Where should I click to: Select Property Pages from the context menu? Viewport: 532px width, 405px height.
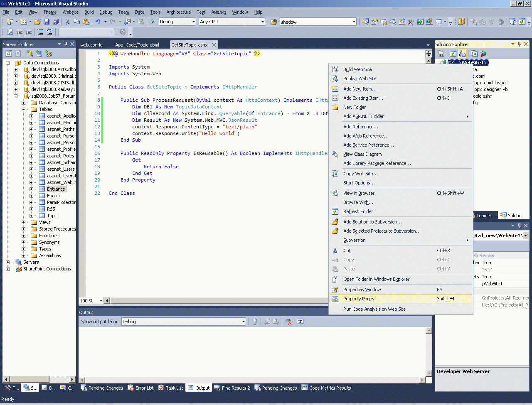pos(359,299)
